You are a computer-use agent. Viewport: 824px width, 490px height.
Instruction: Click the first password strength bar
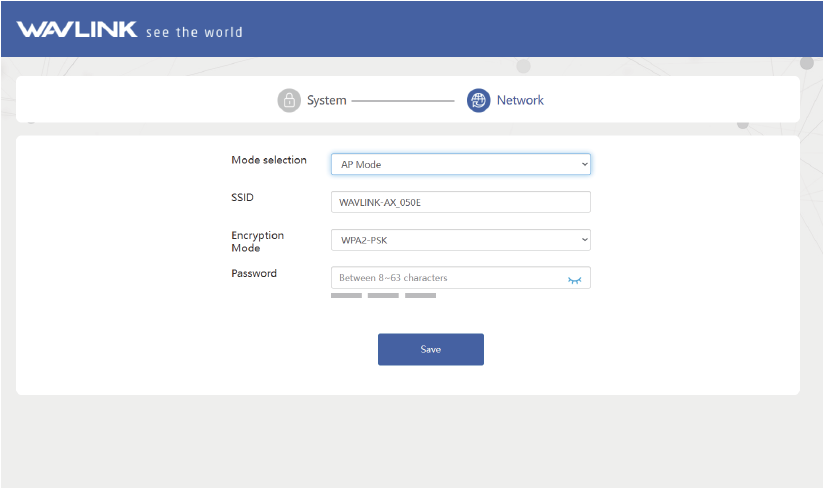pos(346,296)
